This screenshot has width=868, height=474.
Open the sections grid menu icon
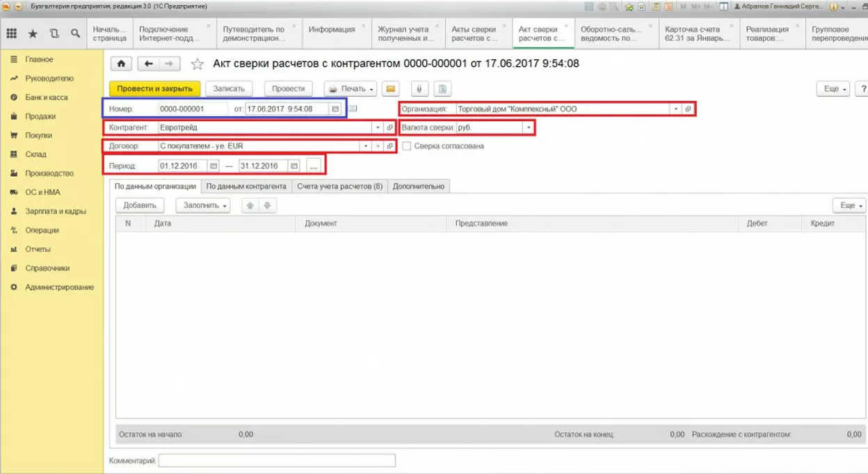pyautogui.click(x=12, y=33)
